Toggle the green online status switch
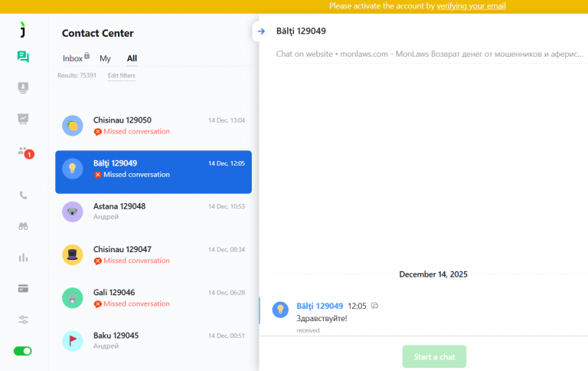This screenshot has height=371, width=588. point(22,351)
